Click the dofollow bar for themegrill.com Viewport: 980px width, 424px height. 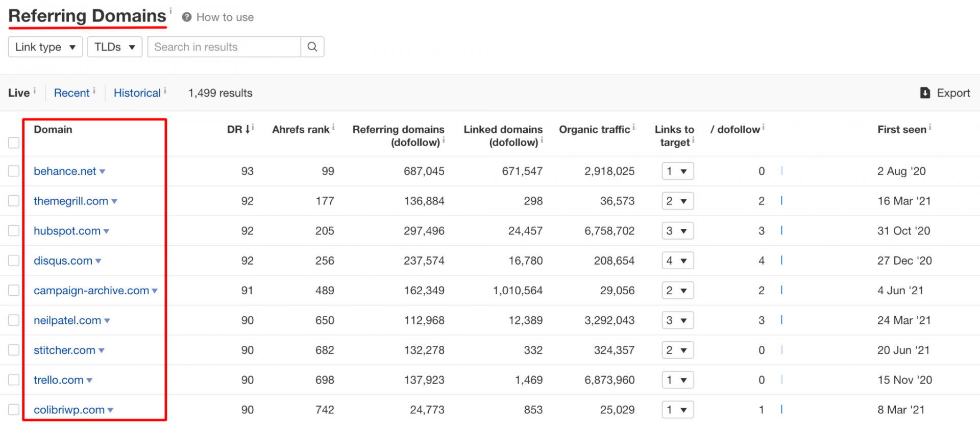point(781,200)
